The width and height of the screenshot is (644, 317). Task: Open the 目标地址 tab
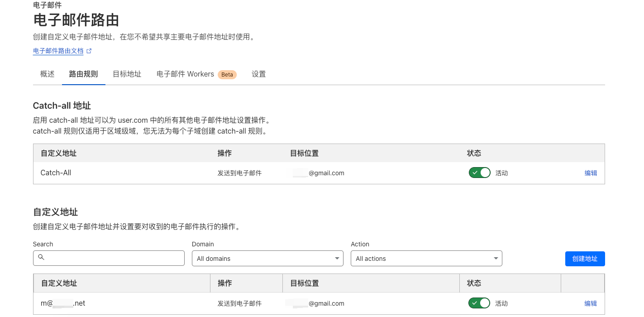pyautogui.click(x=127, y=74)
